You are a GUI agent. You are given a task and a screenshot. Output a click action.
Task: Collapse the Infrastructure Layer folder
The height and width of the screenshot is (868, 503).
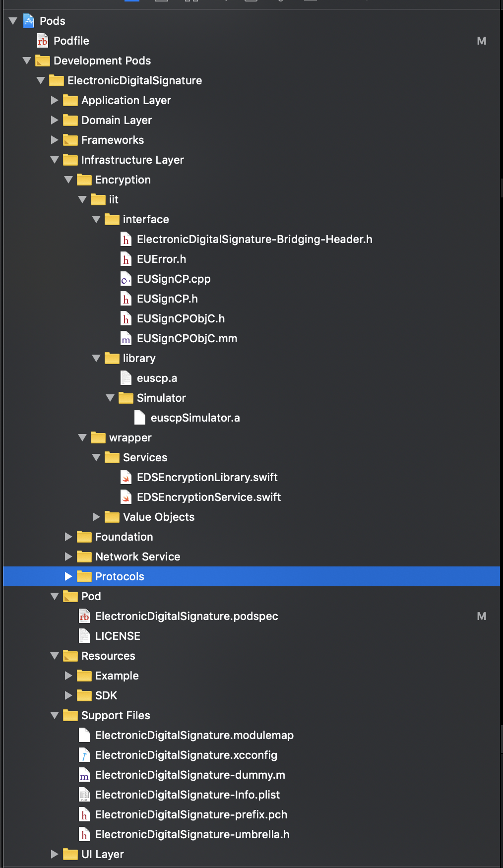[x=55, y=160]
